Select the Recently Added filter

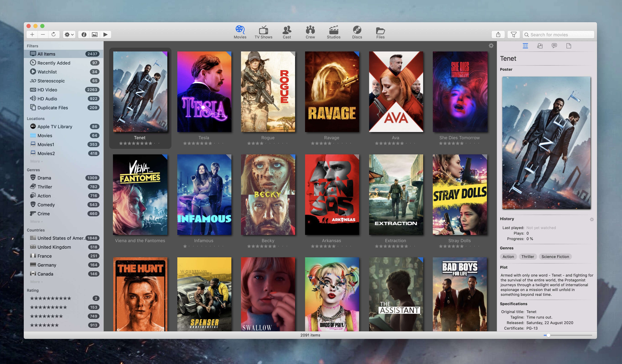tap(63, 63)
